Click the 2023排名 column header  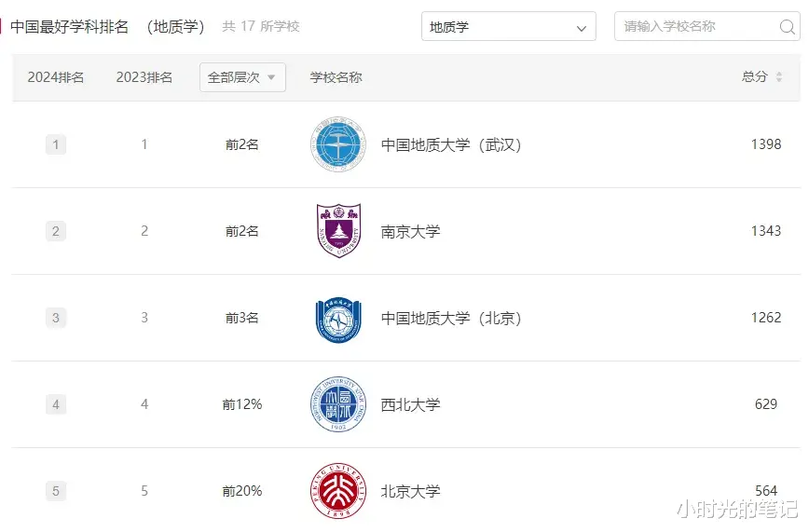coord(144,77)
